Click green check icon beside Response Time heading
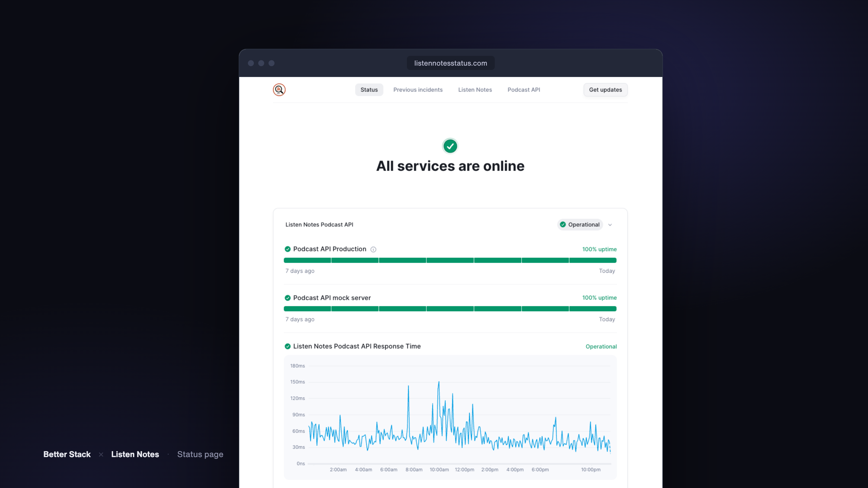 coord(288,346)
